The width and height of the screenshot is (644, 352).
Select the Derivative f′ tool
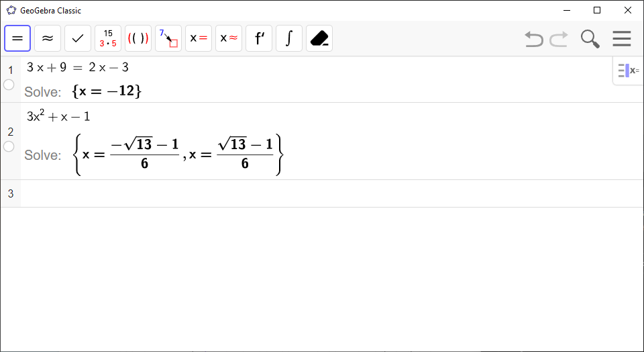(259, 38)
